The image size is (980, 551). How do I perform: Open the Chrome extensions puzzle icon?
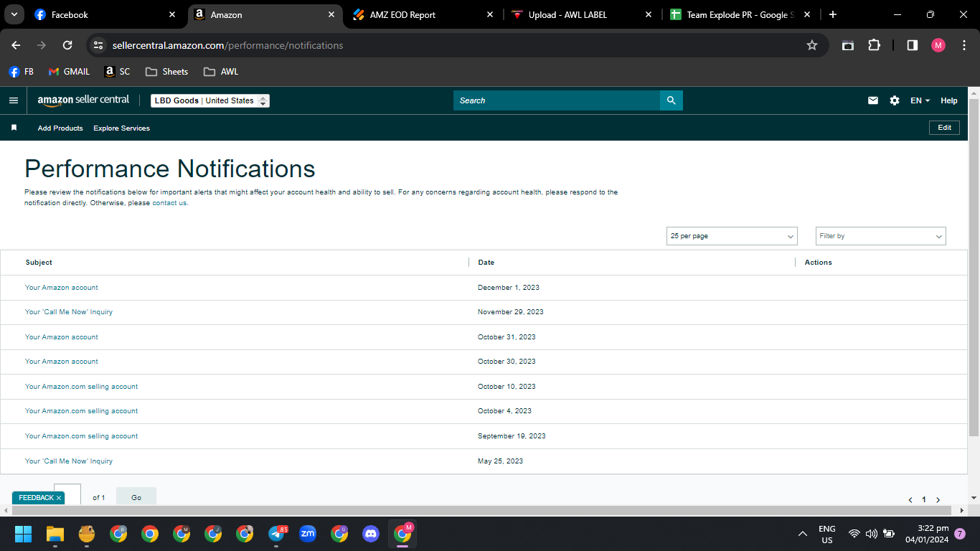(x=874, y=45)
